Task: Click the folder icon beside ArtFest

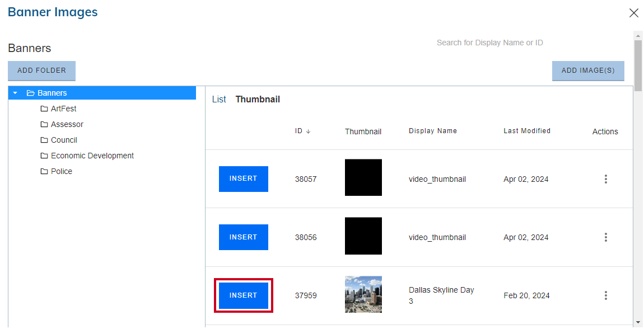Action: point(44,109)
